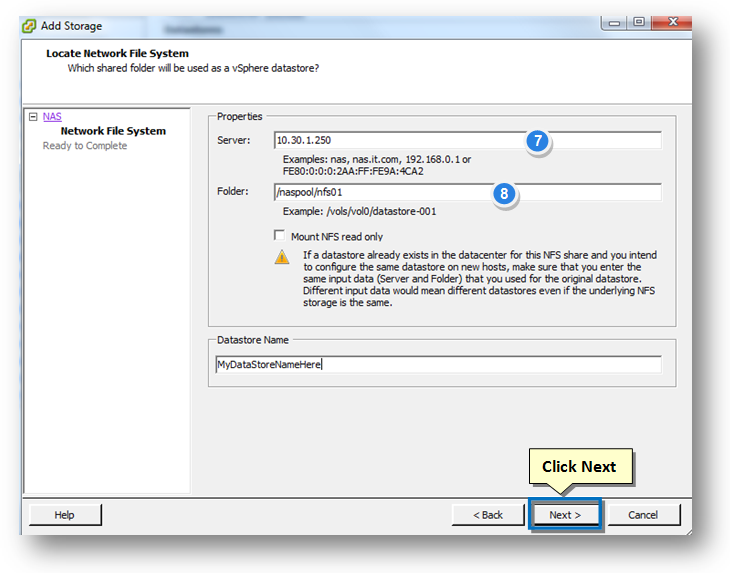The image size is (730, 573).
Task: Enable the Mount NFS read only checkbox
Action: pos(279,235)
